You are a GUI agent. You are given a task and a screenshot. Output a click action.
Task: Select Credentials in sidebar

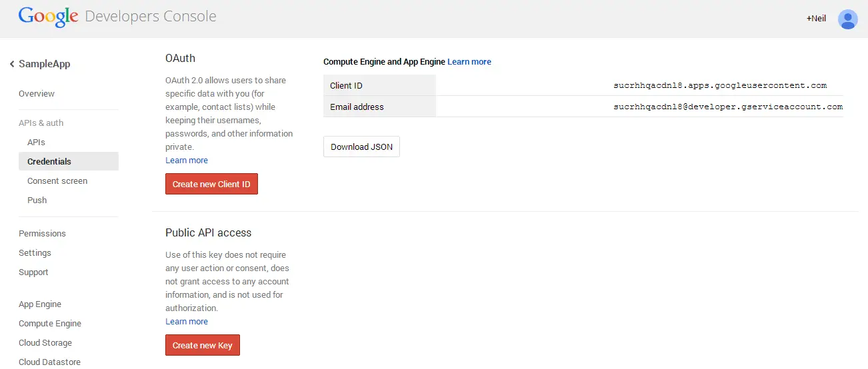[69, 161]
